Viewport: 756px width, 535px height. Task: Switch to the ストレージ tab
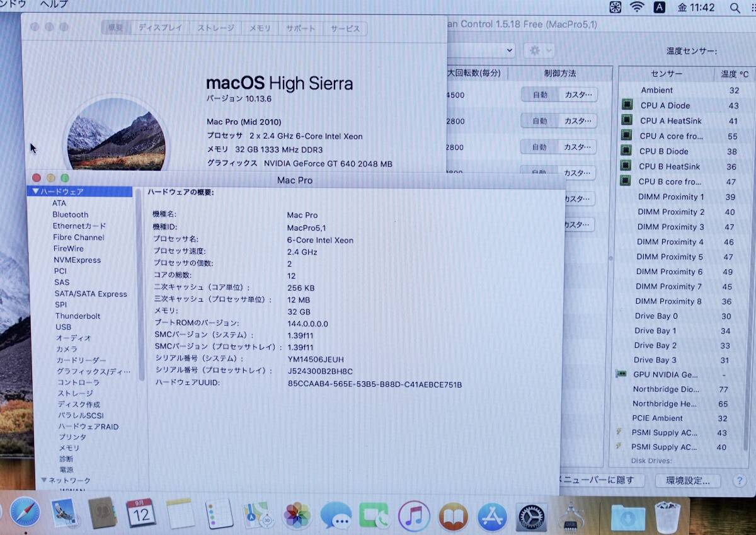coord(215,28)
